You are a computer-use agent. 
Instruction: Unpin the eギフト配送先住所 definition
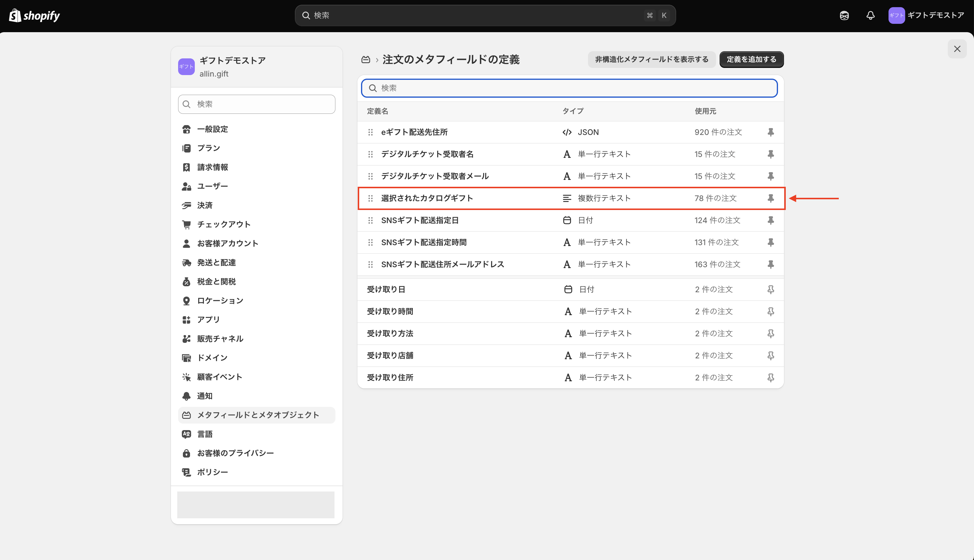[x=771, y=132]
